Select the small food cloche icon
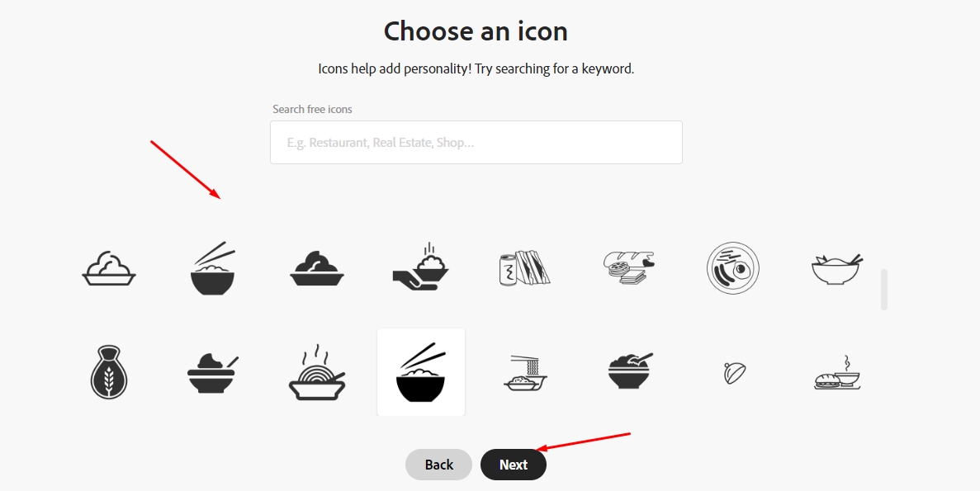Screen dimensions: 980x491 click(733, 373)
